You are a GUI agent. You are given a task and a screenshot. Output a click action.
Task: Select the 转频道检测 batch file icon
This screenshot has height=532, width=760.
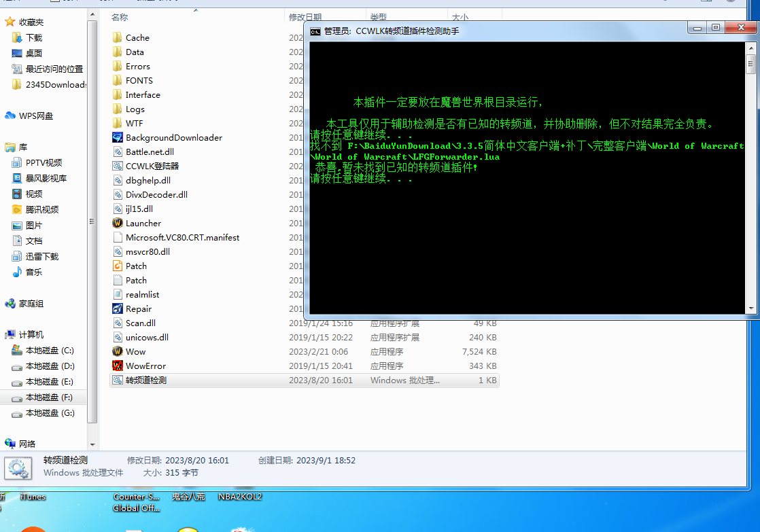[118, 380]
